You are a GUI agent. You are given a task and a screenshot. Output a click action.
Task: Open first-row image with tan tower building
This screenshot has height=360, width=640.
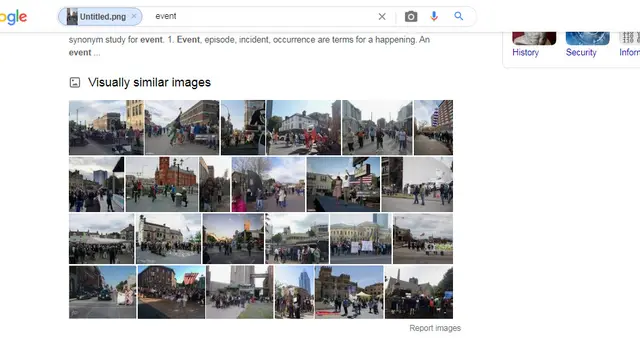pos(106,127)
